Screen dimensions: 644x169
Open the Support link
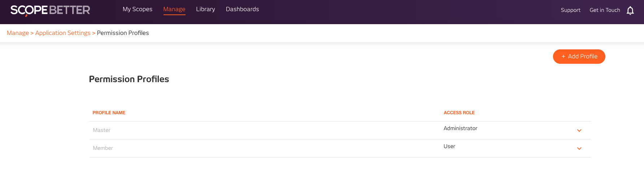(570, 10)
